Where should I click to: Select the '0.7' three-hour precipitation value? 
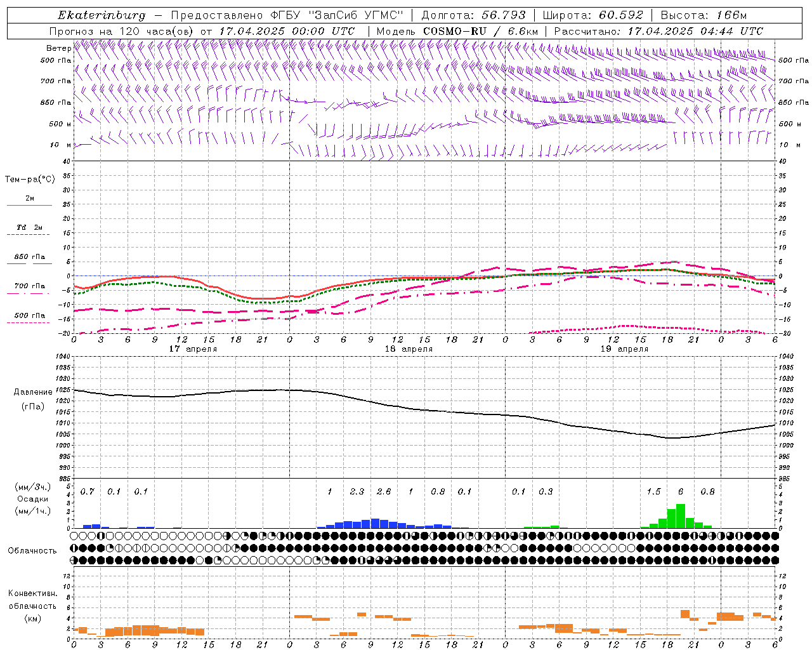click(x=87, y=492)
